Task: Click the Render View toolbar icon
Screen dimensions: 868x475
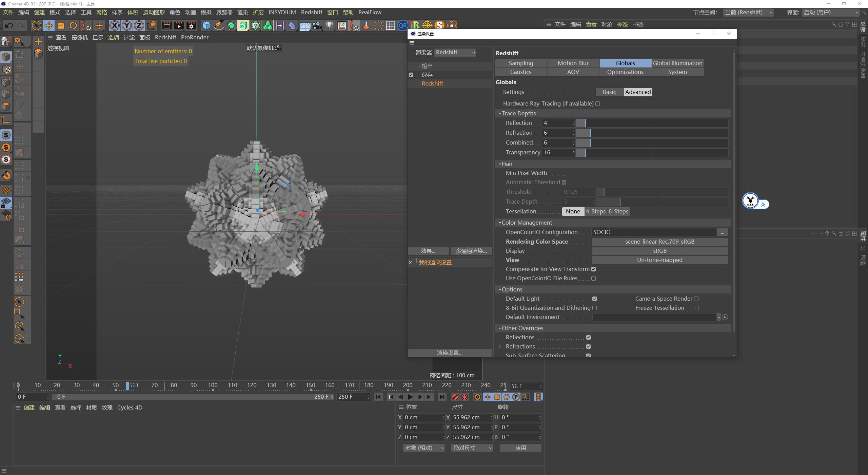Action: [x=166, y=25]
